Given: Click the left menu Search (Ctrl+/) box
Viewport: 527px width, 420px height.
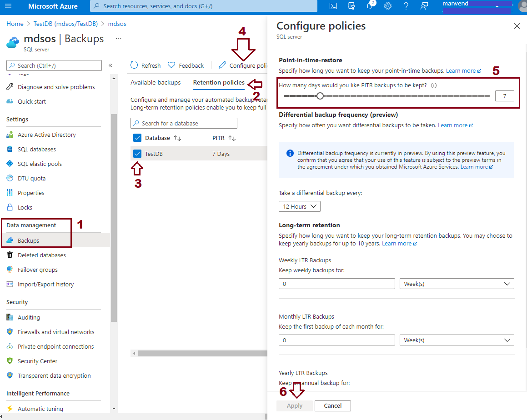Looking at the screenshot, I should [54, 65].
